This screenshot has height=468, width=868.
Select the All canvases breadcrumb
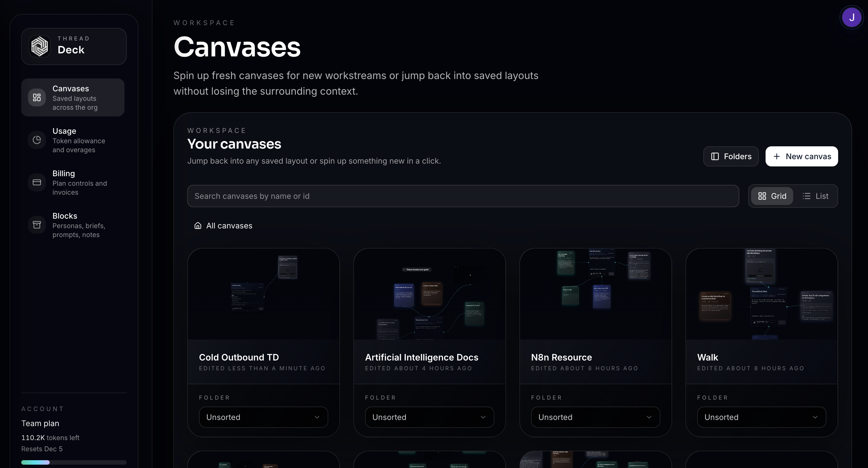click(223, 226)
